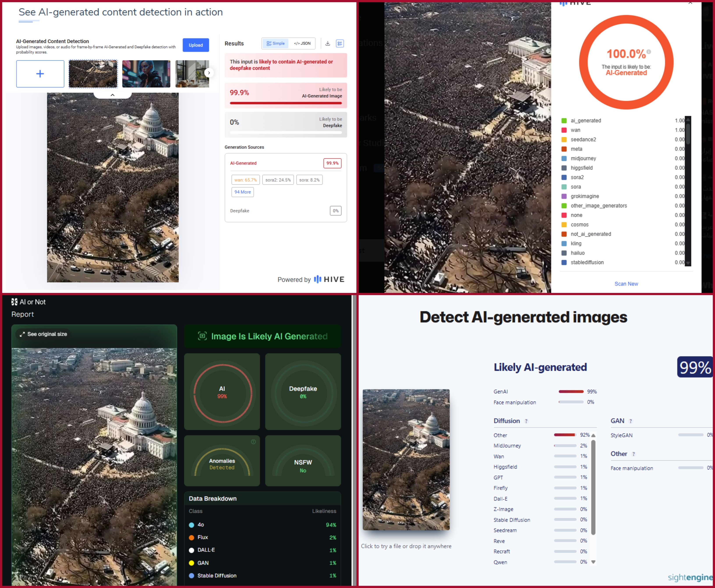
Task: Click the question mark beside GAN heading
Action: coord(630,421)
